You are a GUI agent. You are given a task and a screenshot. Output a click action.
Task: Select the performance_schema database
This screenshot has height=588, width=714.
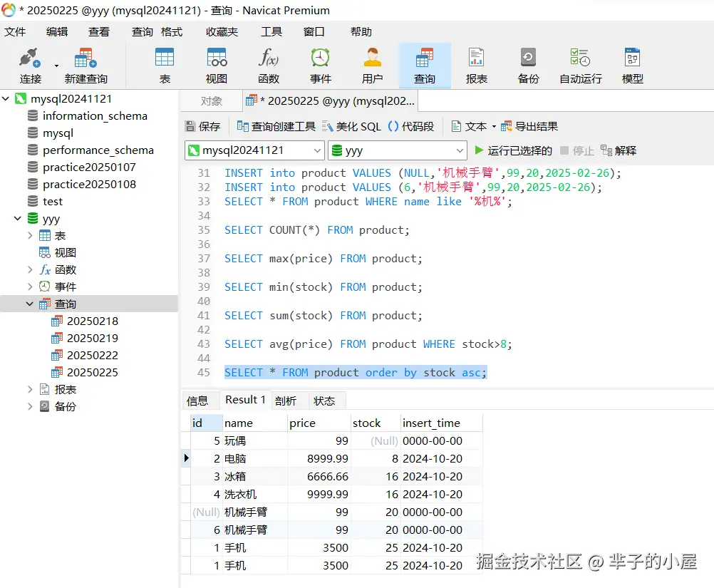click(98, 150)
